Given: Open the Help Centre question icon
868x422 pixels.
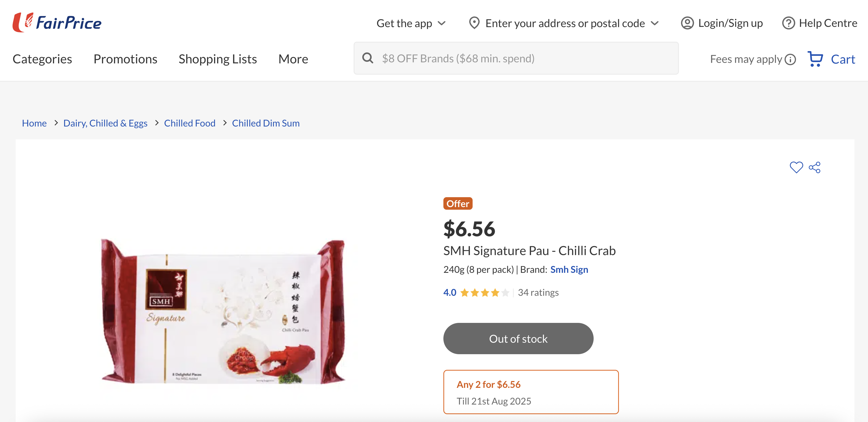Looking at the screenshot, I should click(788, 23).
